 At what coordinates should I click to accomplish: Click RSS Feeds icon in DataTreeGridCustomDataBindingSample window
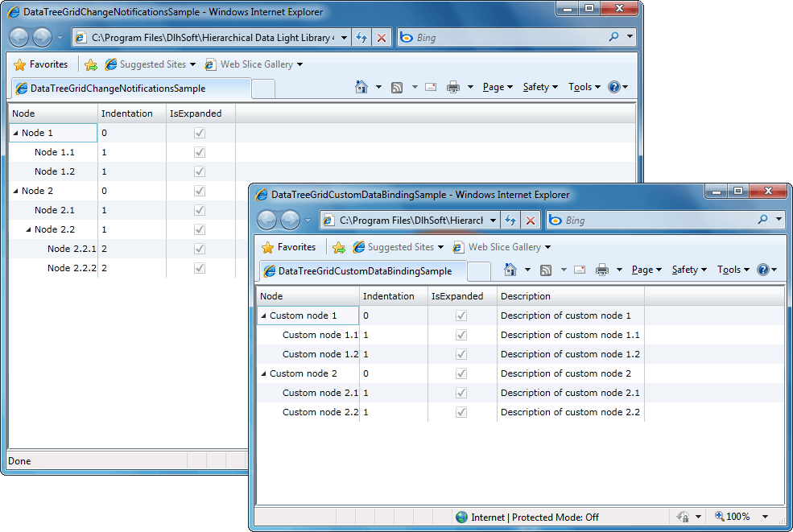pos(546,270)
